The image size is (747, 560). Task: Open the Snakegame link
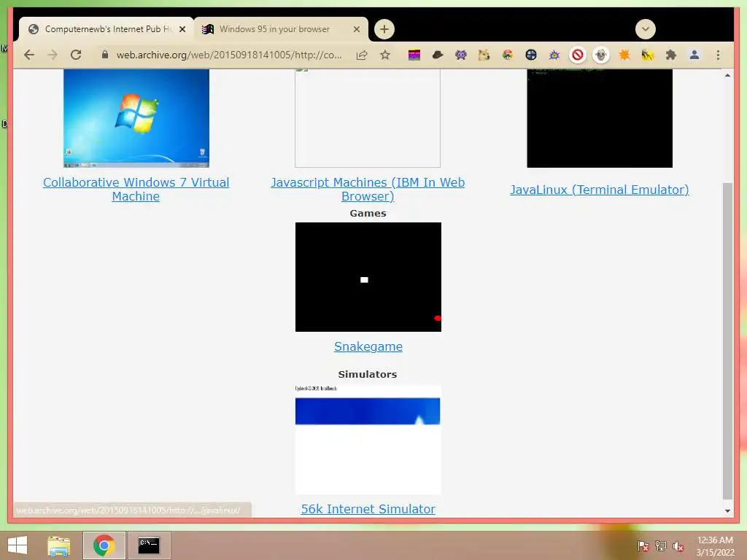[x=368, y=346]
